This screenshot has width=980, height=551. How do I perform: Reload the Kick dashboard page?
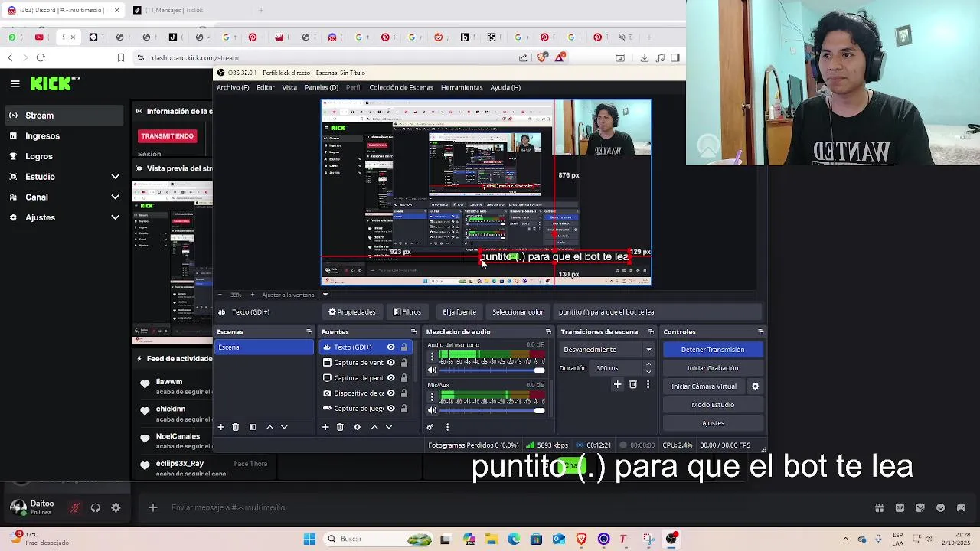41,57
